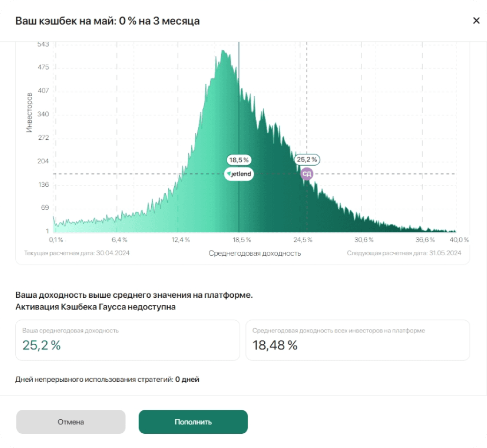This screenshot has height=448, width=487.
Task: Click the Отмена button
Action: click(x=71, y=422)
